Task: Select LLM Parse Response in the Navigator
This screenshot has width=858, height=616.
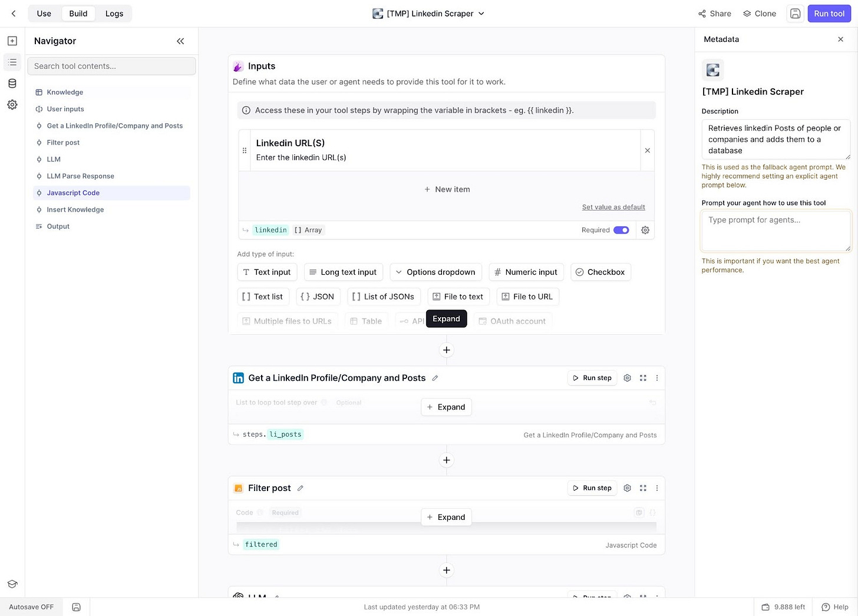Action: 112,176
